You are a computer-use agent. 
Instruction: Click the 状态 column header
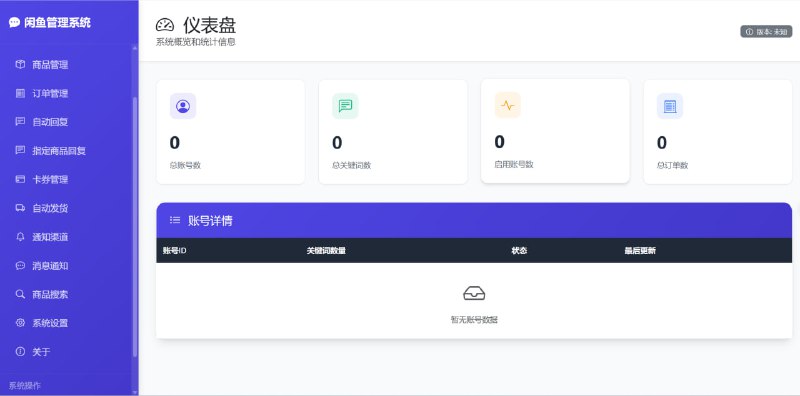(519, 251)
